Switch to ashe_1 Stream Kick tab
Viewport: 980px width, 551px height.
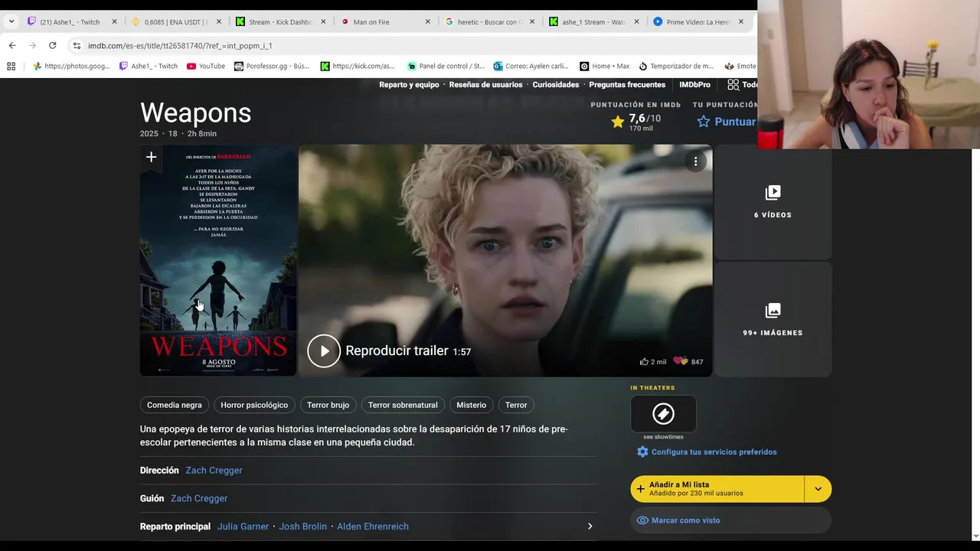(x=593, y=22)
